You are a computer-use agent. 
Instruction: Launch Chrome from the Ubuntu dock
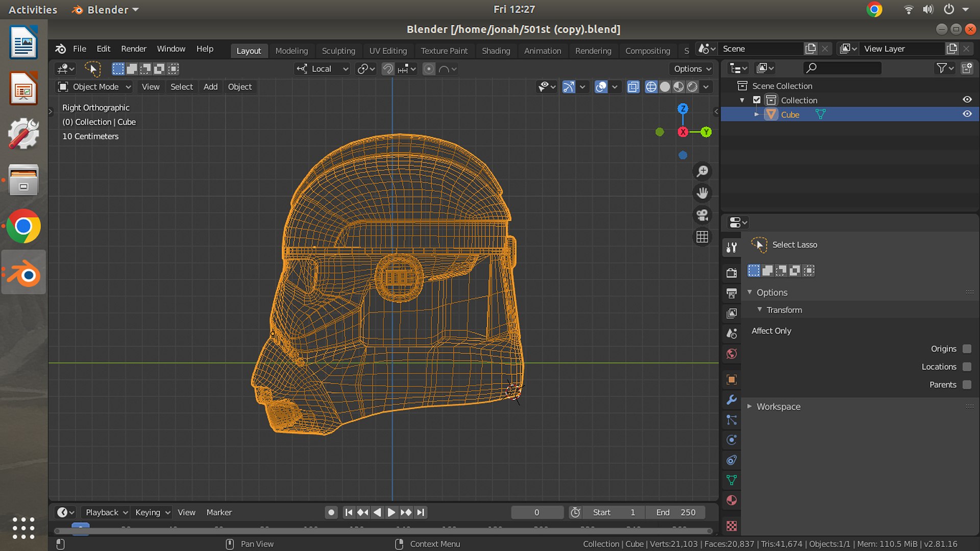pyautogui.click(x=23, y=226)
